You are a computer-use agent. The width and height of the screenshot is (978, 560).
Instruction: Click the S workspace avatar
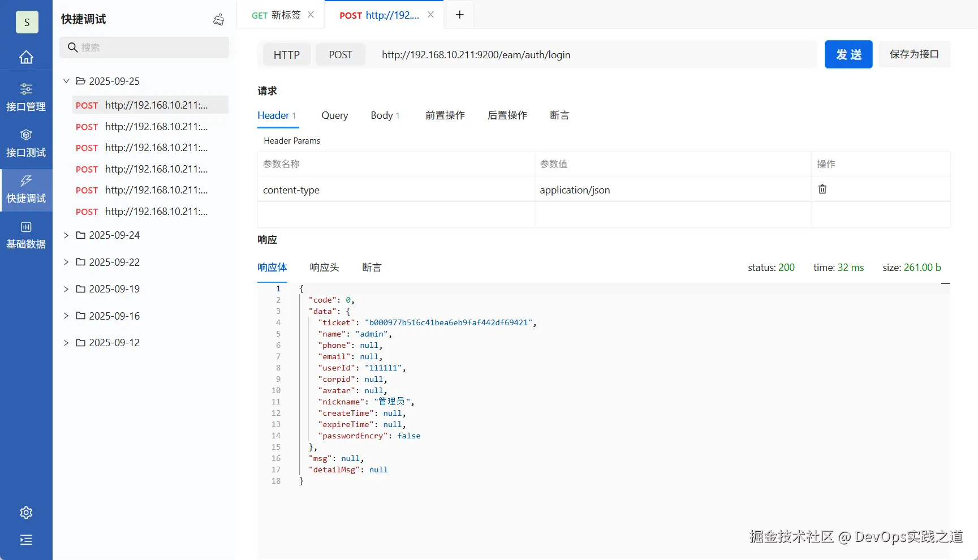pyautogui.click(x=27, y=22)
